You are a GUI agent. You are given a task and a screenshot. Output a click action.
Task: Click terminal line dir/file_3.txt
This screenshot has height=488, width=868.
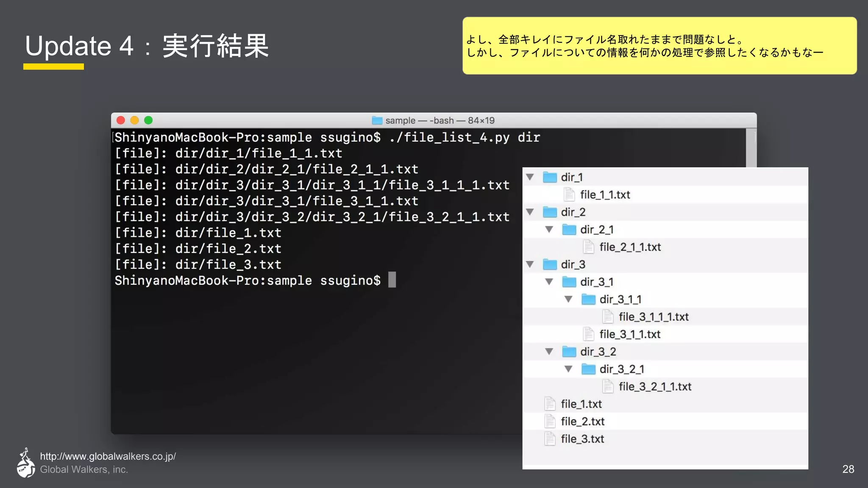[198, 264]
